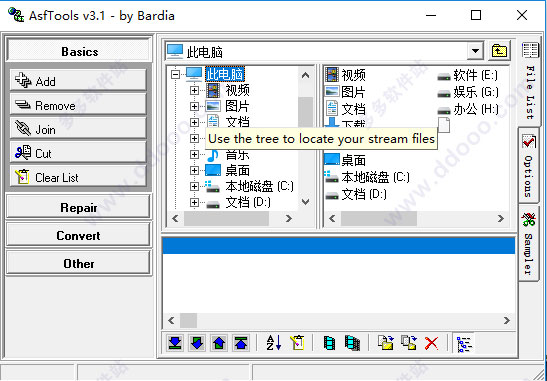547x381 pixels.
Task: Click the red X delete icon
Action: [x=431, y=343]
